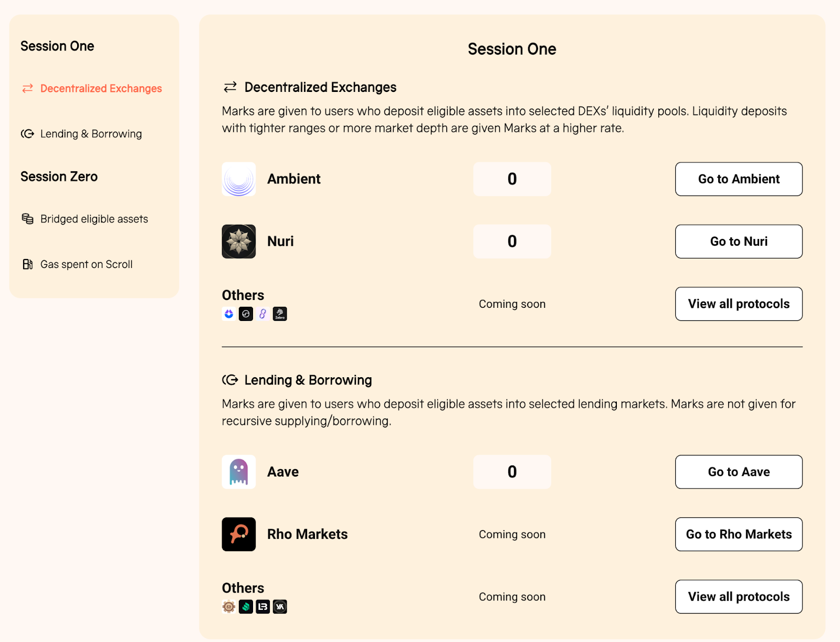The image size is (840, 642).
Task: Open Decentralized Exchanges in the sidebar
Action: 92,88
